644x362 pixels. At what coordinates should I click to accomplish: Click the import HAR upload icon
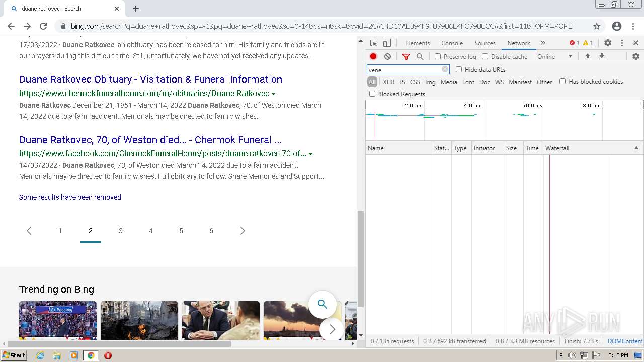click(x=587, y=57)
